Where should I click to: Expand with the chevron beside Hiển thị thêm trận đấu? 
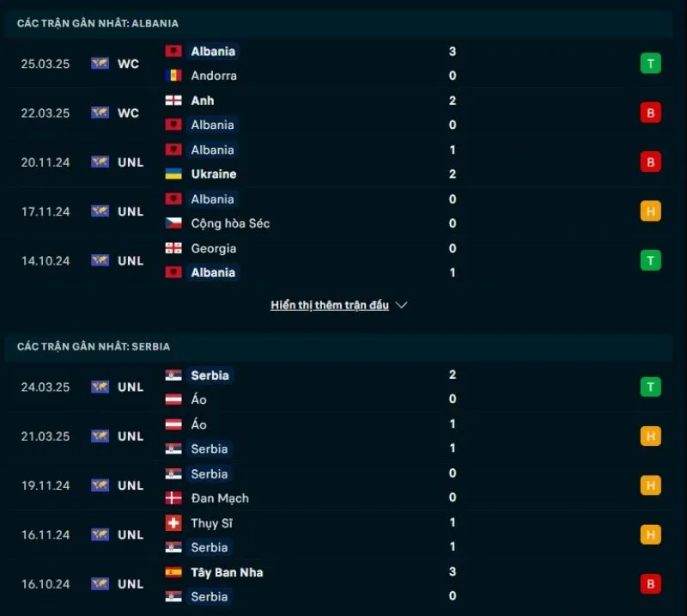coord(402,305)
